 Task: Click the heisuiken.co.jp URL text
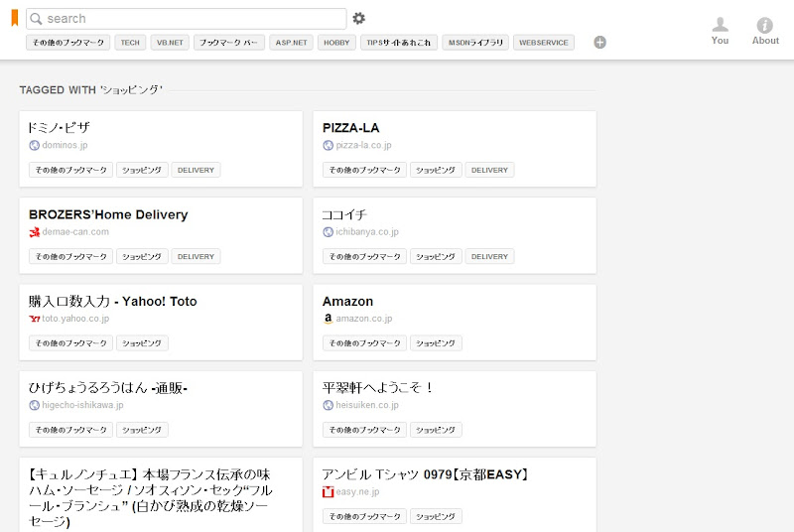coord(367,405)
